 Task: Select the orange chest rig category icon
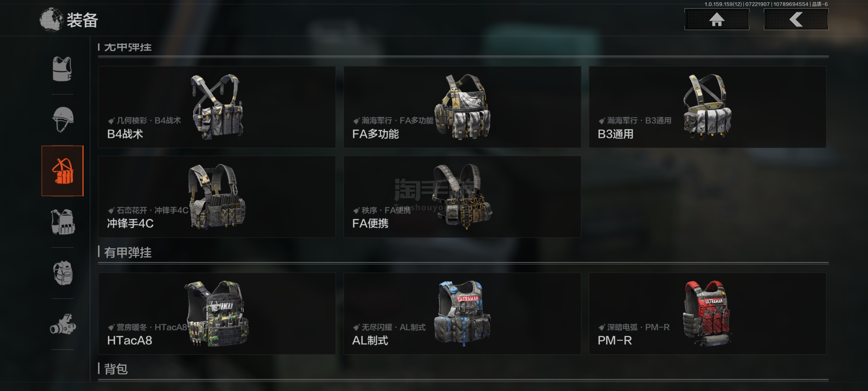point(62,171)
